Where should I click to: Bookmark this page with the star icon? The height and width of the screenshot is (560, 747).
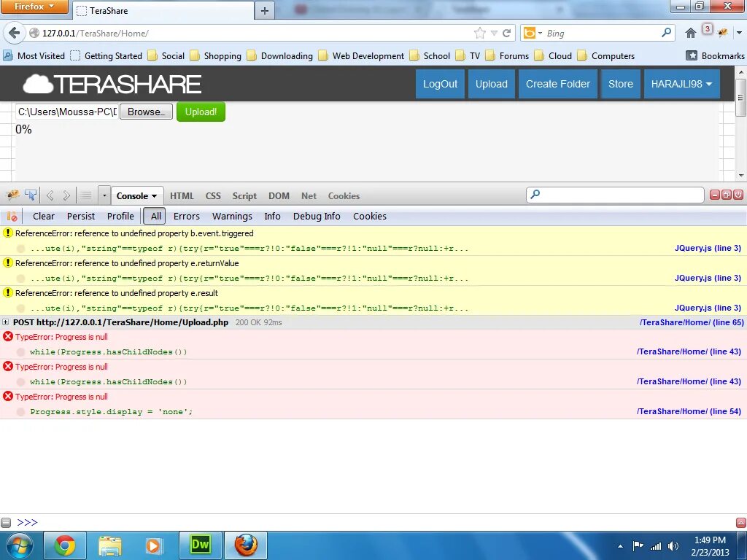480,33
